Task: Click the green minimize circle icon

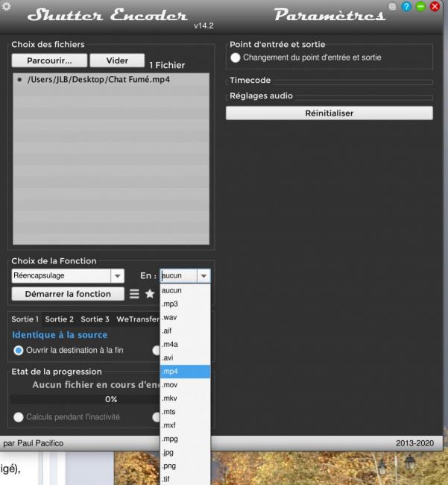Action: pos(421,6)
